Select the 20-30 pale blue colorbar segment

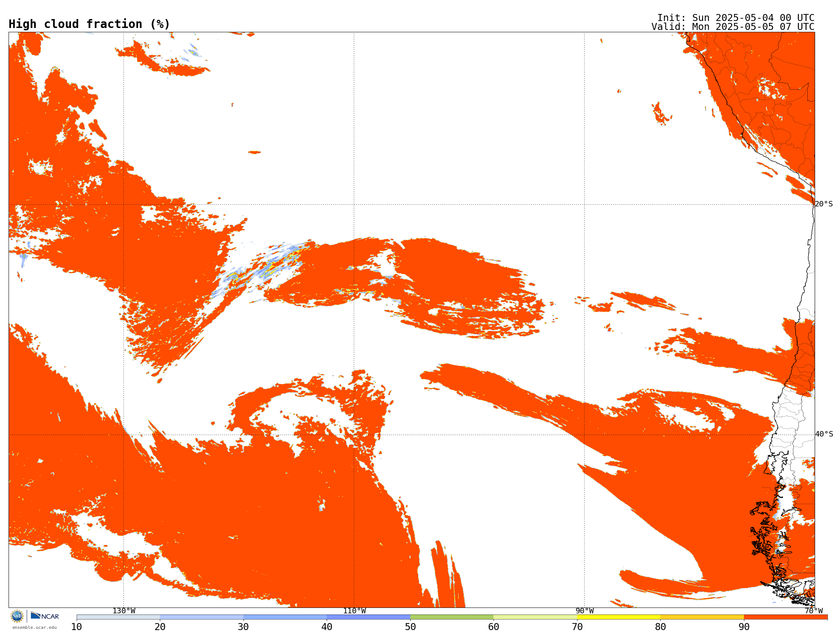[x=202, y=617]
